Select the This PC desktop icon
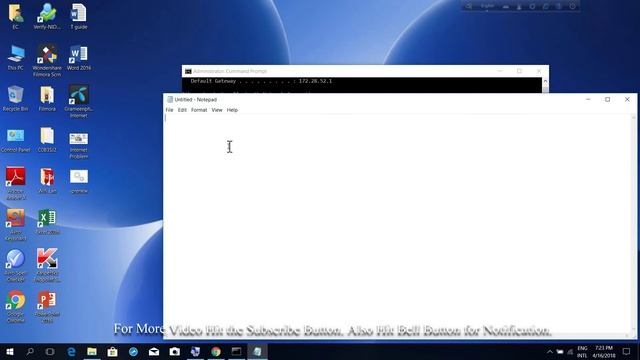Screen dimensions: 640x360 click(x=16, y=58)
